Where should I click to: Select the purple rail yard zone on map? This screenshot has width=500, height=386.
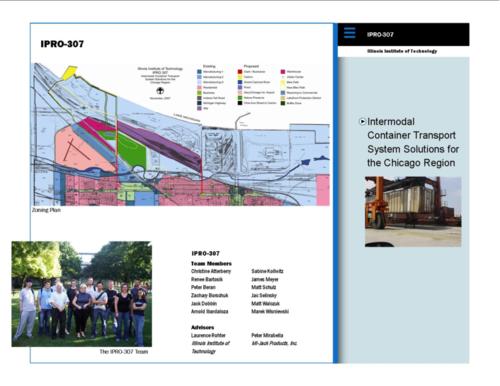pyautogui.click(x=160, y=144)
